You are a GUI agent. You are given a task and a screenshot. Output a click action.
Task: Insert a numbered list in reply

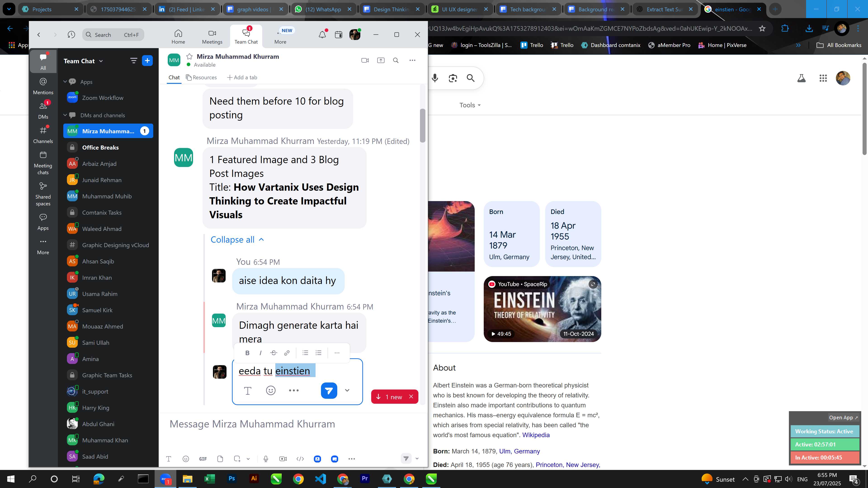(318, 353)
